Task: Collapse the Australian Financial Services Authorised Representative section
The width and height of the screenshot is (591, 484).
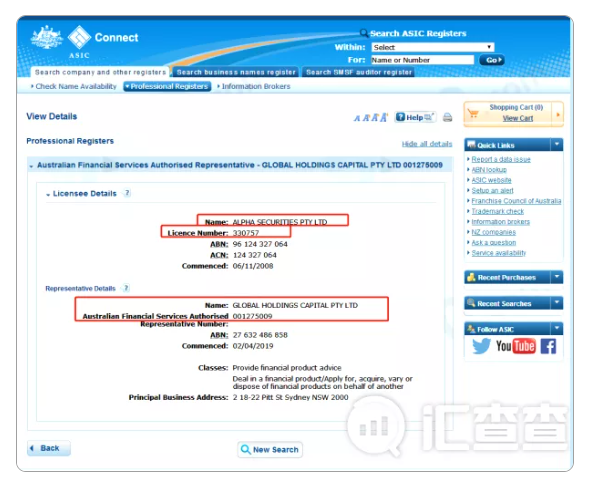Action: (x=31, y=166)
